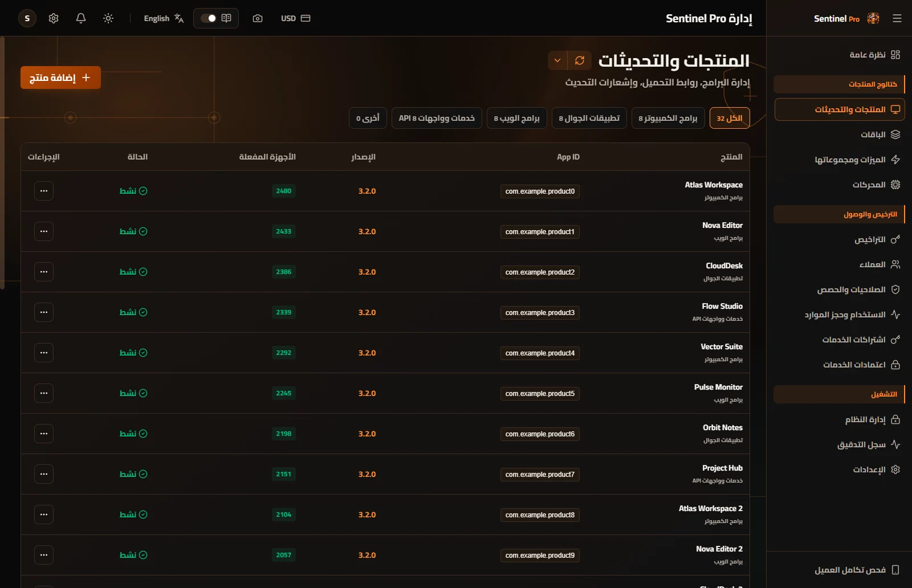Open الباقات packages in sidebar

coord(839,134)
